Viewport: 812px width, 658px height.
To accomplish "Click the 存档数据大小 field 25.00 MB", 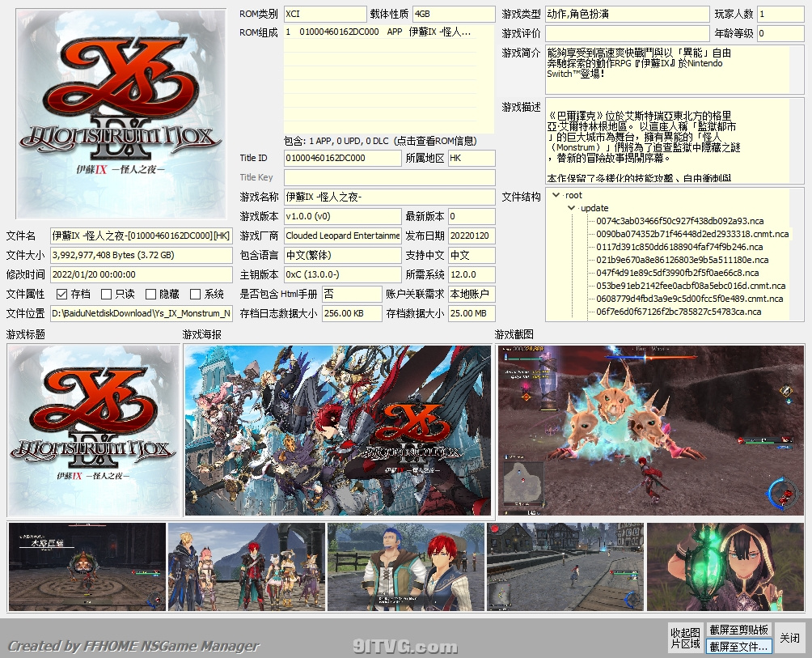I will pos(472,313).
